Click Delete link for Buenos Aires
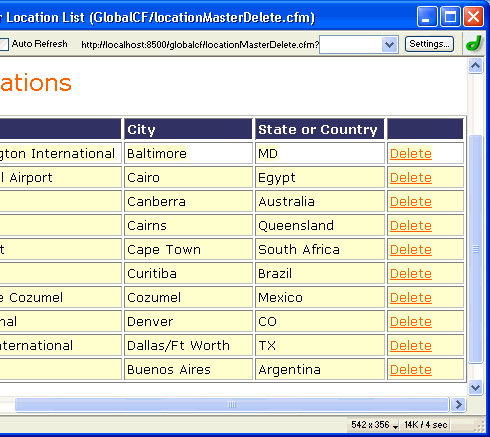490x437 pixels. point(411,370)
